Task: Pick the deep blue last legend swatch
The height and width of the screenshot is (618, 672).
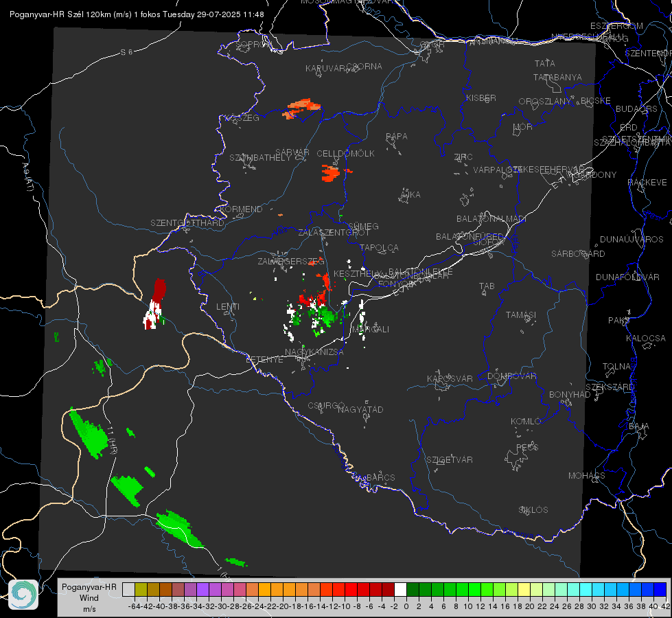Action: [660, 589]
